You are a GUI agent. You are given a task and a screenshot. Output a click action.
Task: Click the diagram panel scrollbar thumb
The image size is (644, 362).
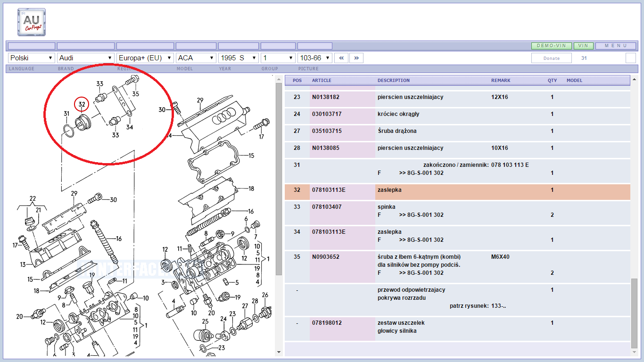point(279,179)
